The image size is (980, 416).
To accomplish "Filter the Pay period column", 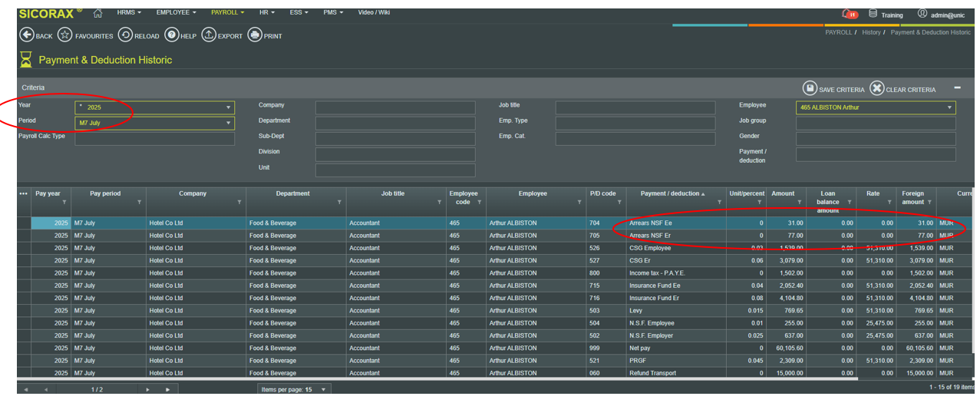I will 139,203.
